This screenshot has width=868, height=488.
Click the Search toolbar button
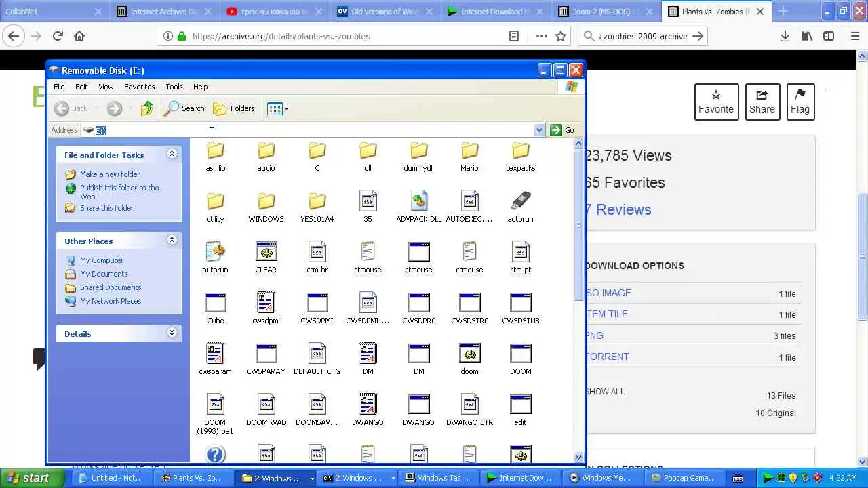(x=184, y=108)
